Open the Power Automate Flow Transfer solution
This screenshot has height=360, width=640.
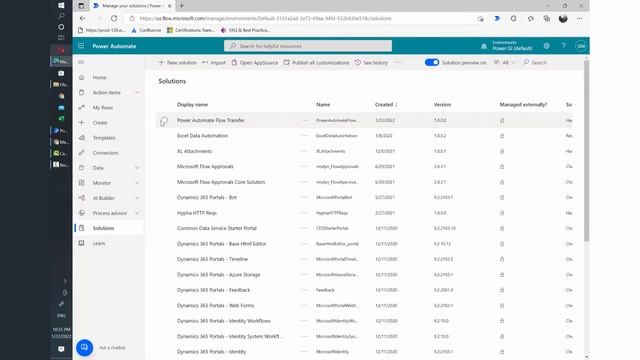pyautogui.click(x=211, y=120)
